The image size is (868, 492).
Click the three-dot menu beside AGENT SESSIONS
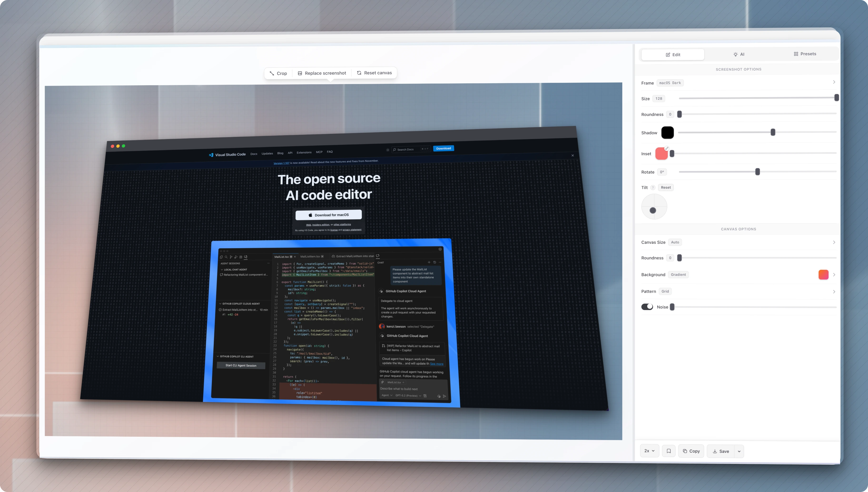(x=268, y=263)
